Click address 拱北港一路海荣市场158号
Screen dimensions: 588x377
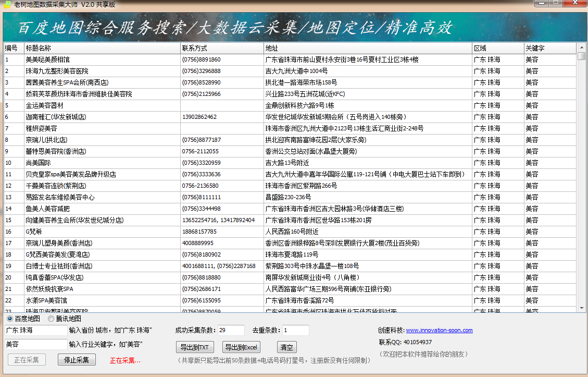point(301,82)
